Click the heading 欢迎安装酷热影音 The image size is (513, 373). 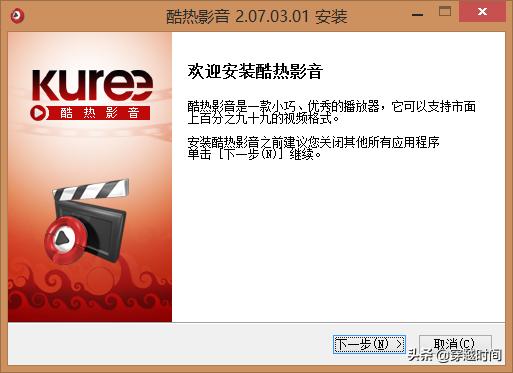tap(255, 71)
